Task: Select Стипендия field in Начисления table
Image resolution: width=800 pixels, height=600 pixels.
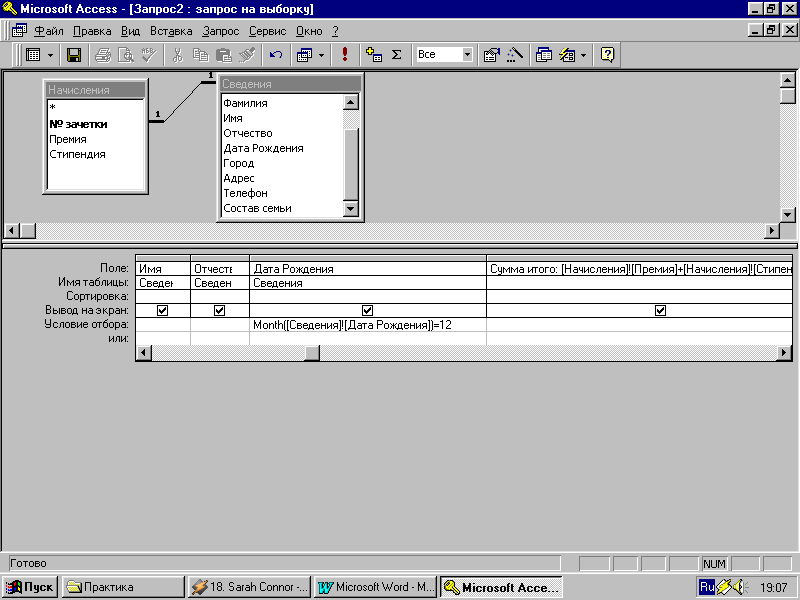Action: click(78, 154)
